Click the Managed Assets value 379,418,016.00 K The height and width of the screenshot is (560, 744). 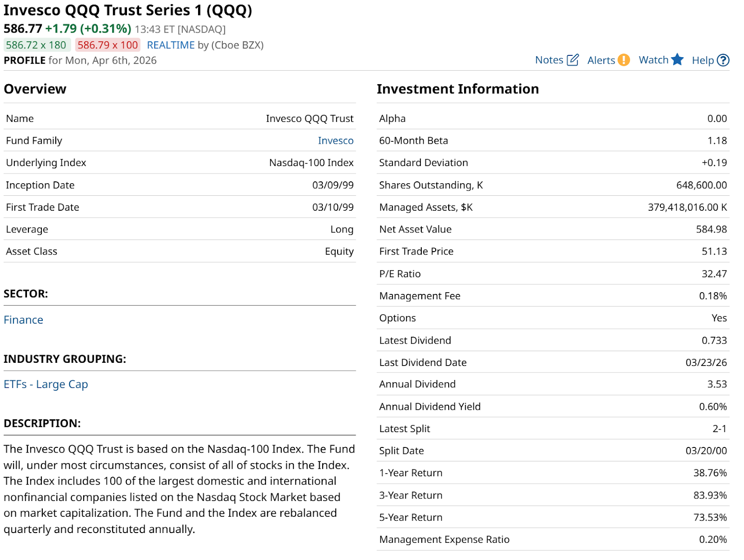687,207
